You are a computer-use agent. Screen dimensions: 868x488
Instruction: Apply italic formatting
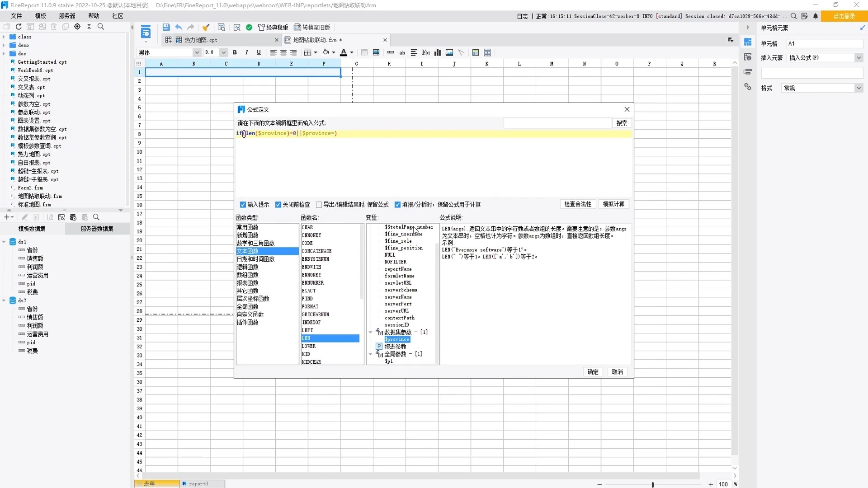tap(246, 52)
